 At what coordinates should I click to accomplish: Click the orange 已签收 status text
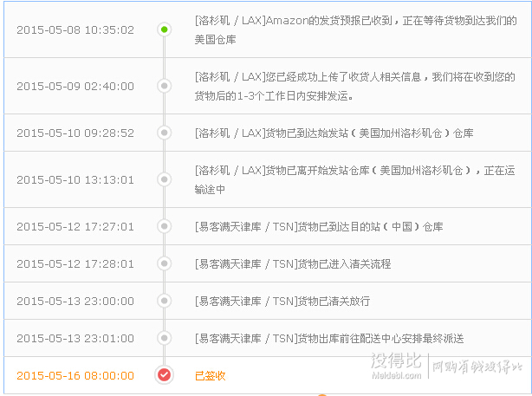click(x=211, y=376)
